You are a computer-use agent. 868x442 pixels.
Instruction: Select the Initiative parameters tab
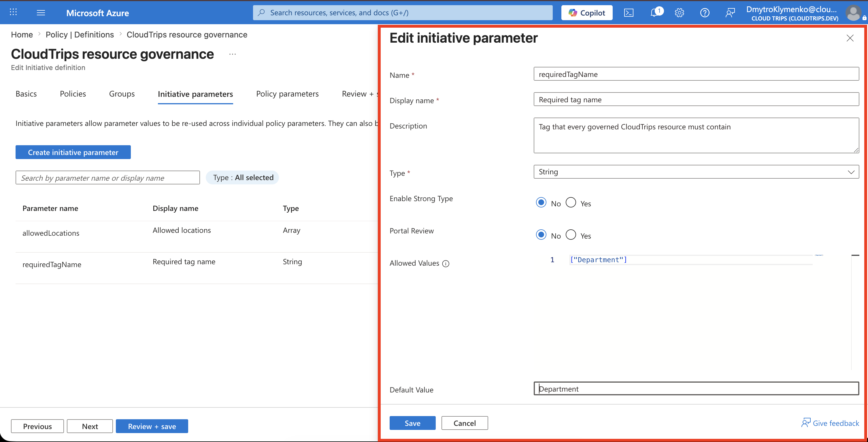[195, 94]
